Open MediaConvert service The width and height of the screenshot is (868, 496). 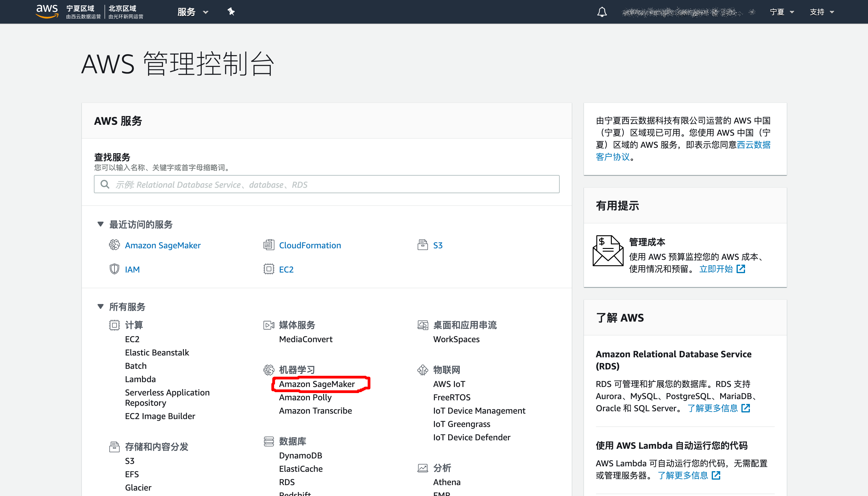[306, 339]
